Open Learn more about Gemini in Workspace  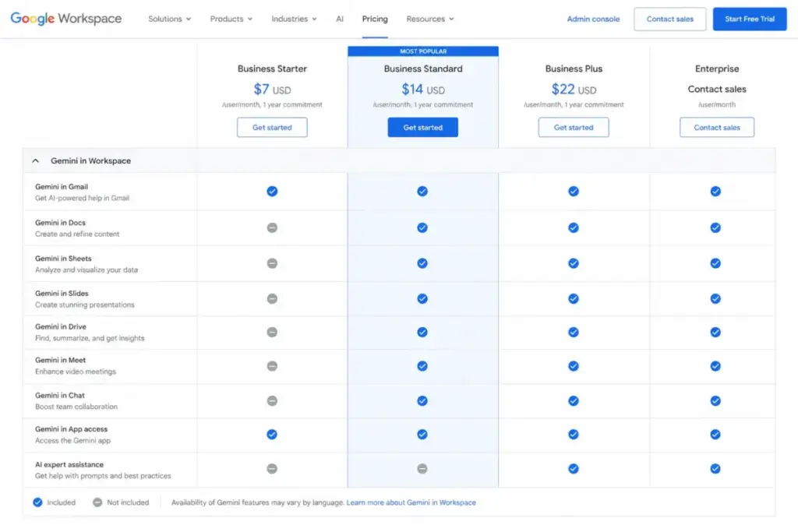point(411,502)
